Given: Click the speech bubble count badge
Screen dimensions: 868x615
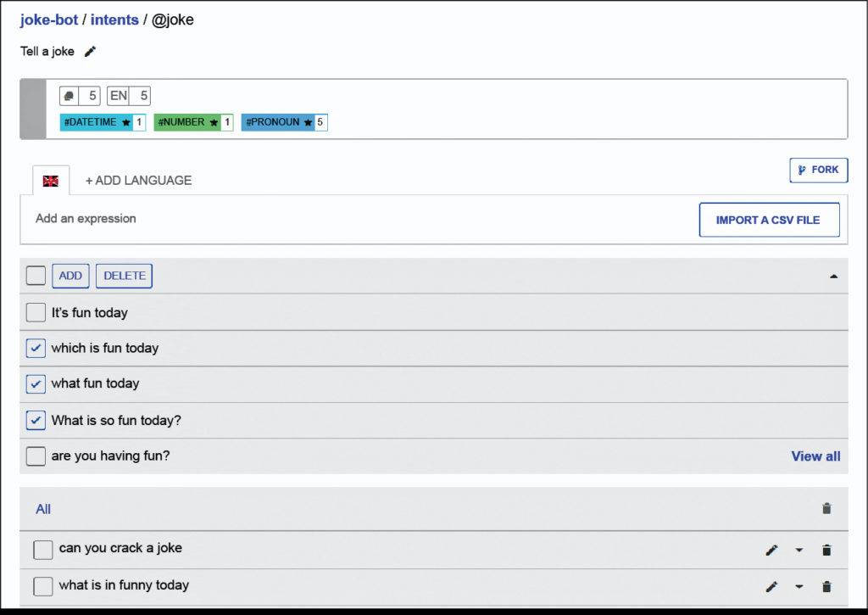Looking at the screenshot, I should point(79,95).
